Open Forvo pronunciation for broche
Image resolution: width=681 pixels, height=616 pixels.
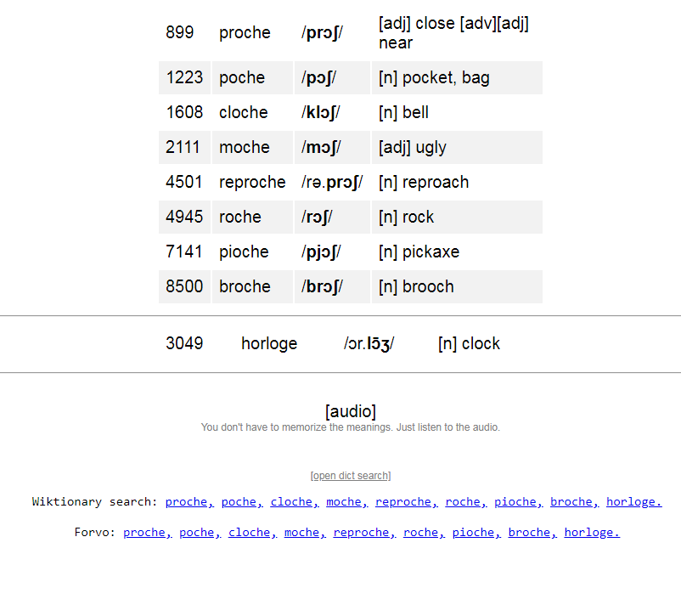[x=532, y=532]
